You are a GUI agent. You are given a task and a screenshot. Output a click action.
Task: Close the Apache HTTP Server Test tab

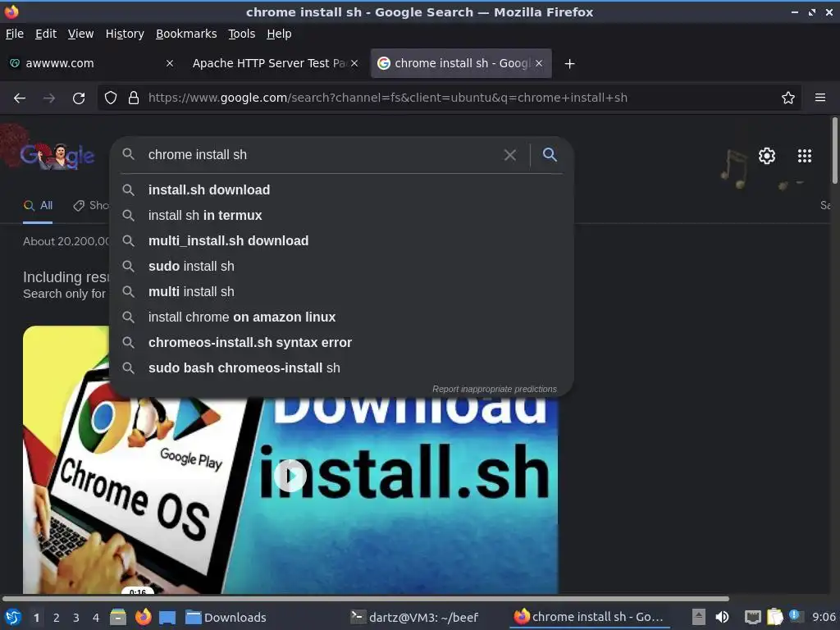pyautogui.click(x=354, y=63)
